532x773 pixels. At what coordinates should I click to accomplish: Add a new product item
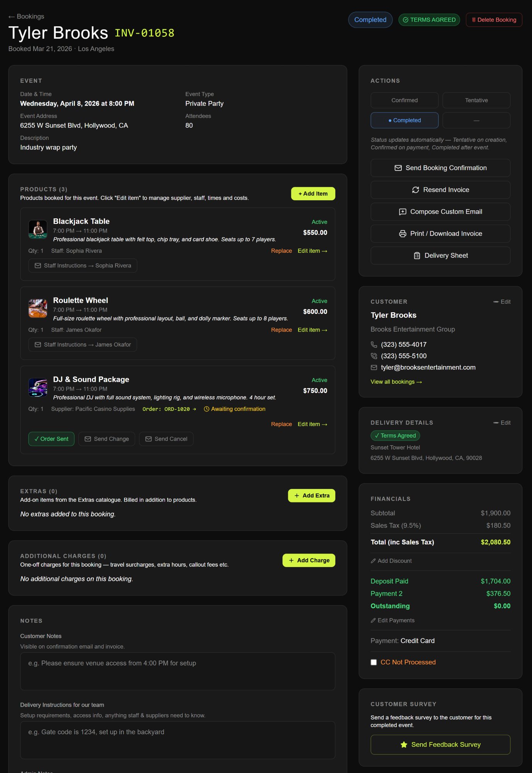(313, 194)
